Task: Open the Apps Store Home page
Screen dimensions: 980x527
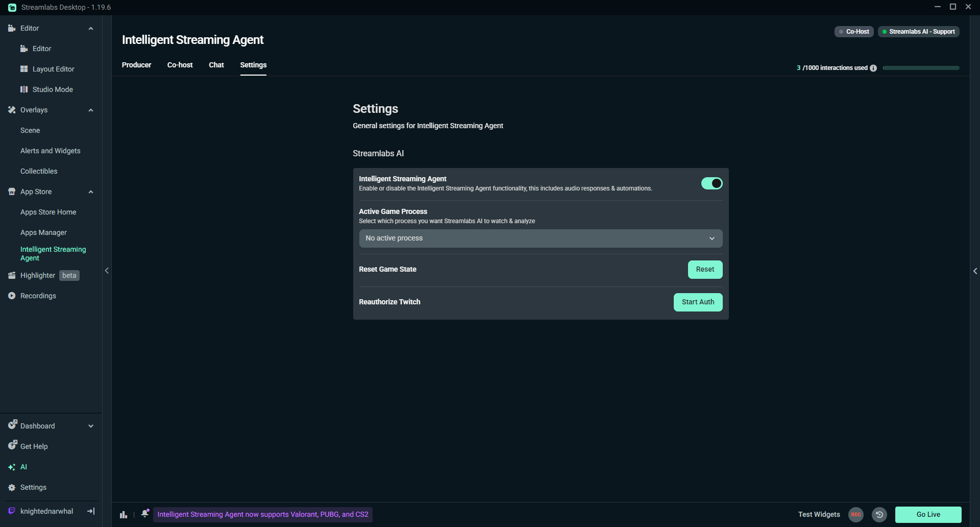Action: coord(48,211)
